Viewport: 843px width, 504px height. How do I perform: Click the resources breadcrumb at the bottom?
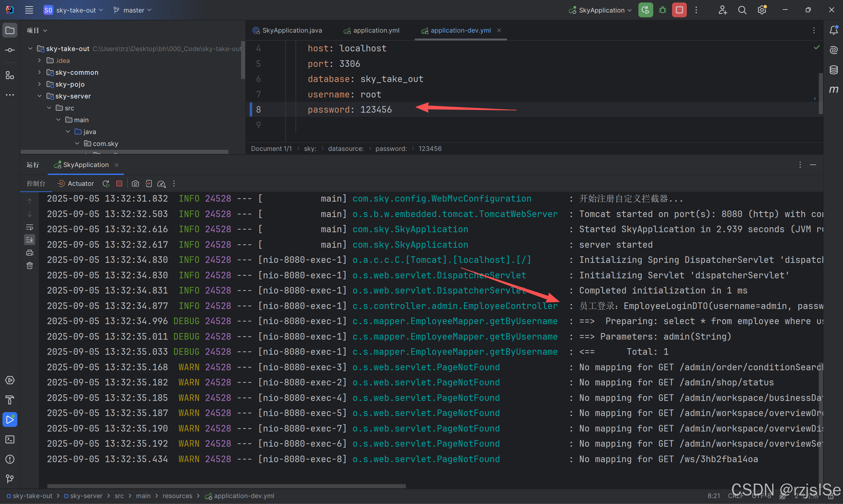tap(178, 496)
